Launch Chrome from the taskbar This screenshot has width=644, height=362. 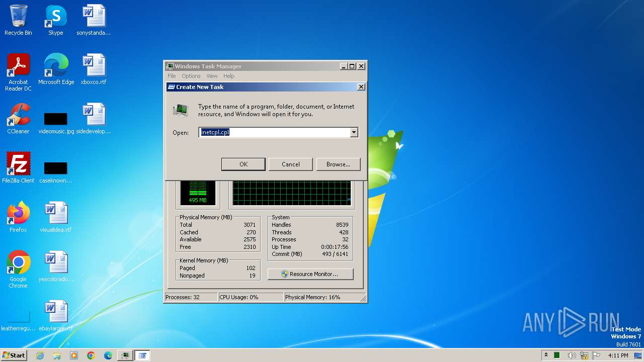[91, 355]
